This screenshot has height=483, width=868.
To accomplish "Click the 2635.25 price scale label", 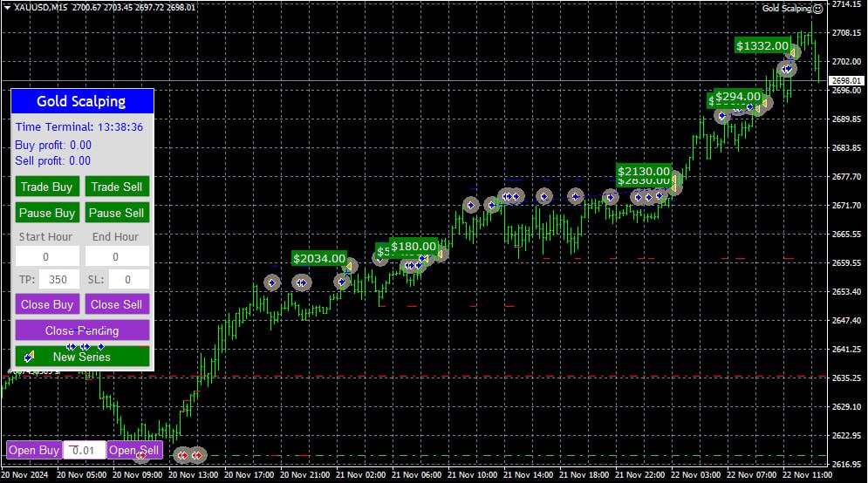I will (846, 378).
